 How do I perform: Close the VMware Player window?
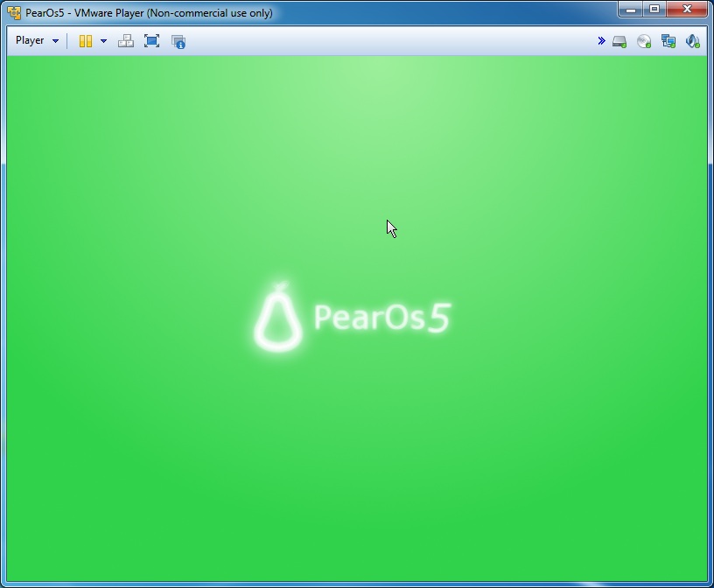687,9
